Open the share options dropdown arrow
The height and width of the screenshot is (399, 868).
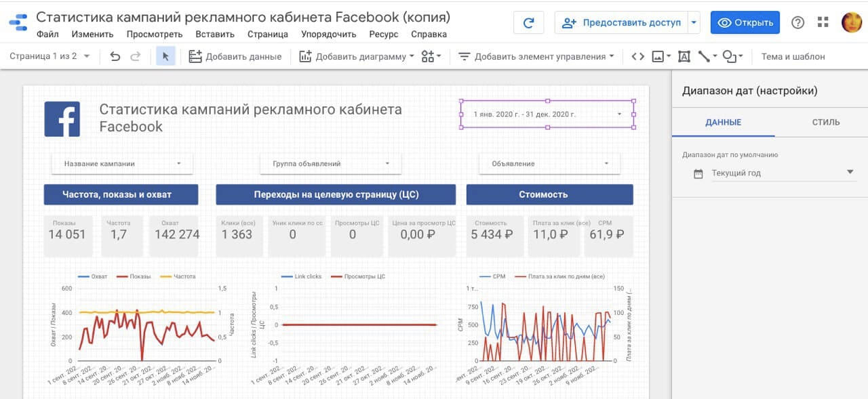click(694, 22)
